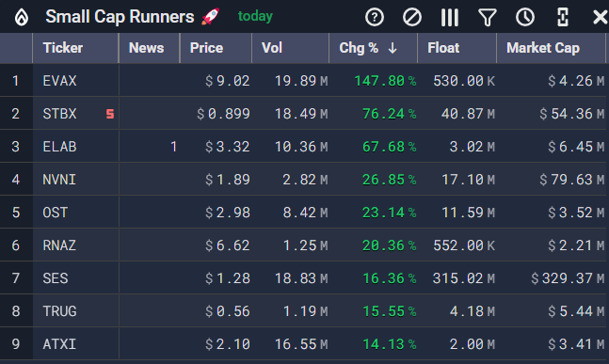Viewport: 609px width, 364px height.
Task: Select the STBX ticker
Action: (x=60, y=114)
